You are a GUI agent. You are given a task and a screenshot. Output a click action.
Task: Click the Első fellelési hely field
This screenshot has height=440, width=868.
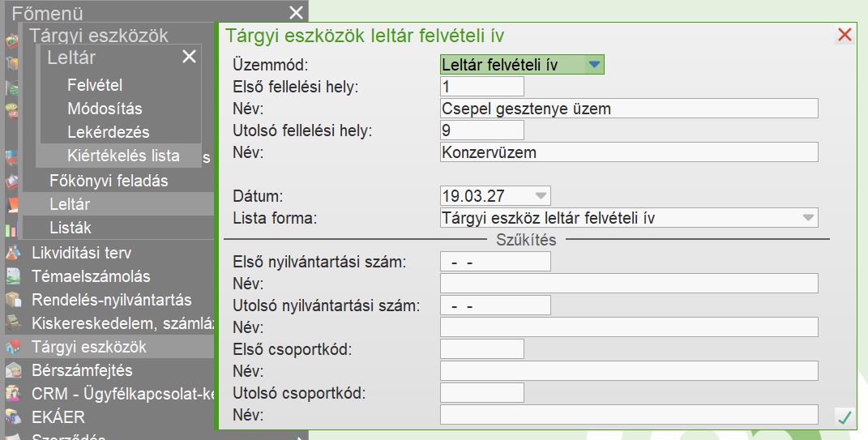click(482, 87)
